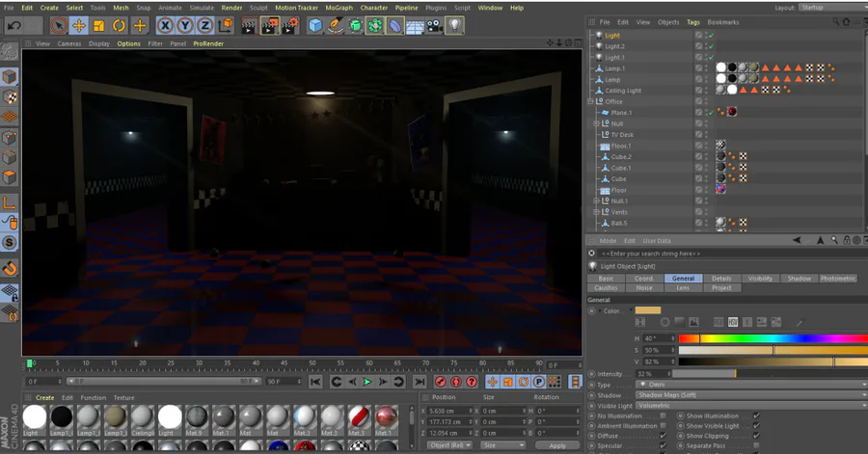The width and height of the screenshot is (868, 454).
Task: Click the Texture mode checkered cube icon
Action: point(10,97)
